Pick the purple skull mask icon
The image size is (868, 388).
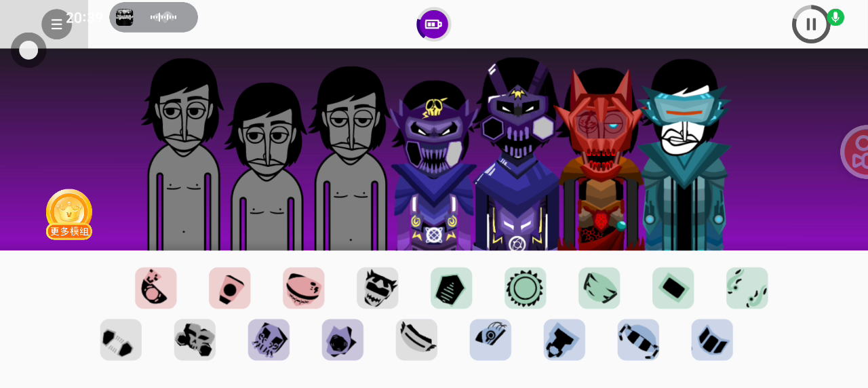tap(269, 340)
